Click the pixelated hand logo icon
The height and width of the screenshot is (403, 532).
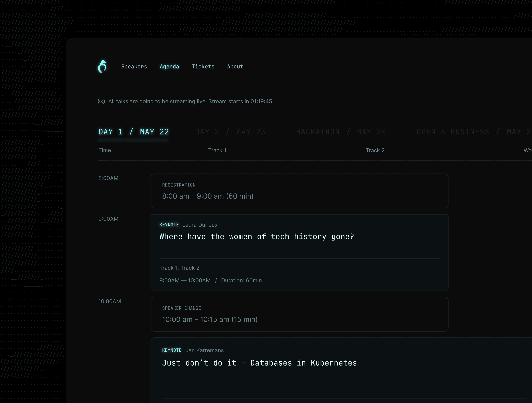(102, 66)
